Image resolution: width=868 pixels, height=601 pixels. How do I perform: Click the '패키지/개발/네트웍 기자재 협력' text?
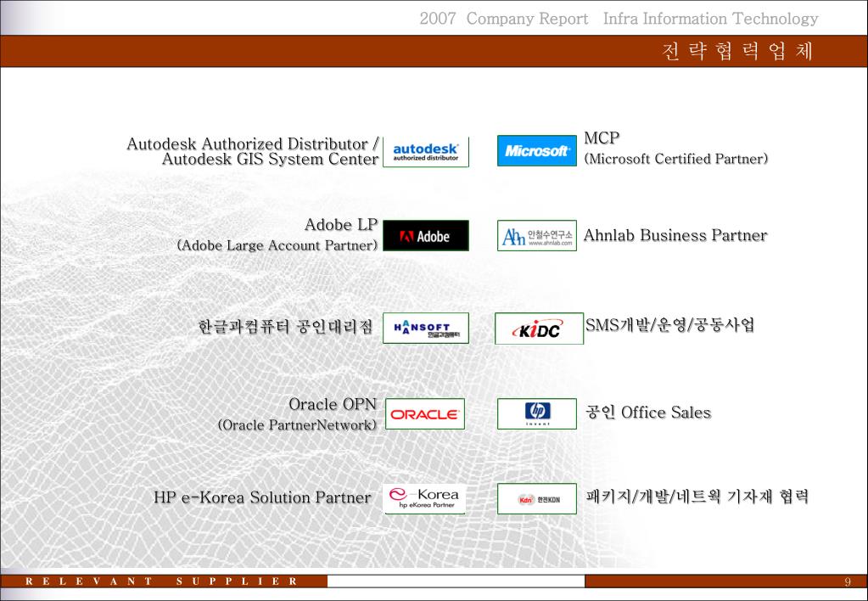[x=697, y=497]
